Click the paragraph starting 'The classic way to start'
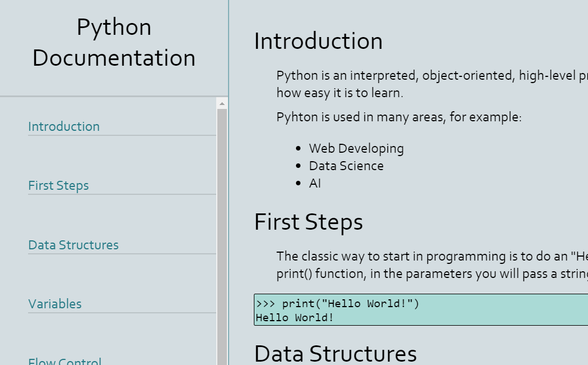Image resolution: width=588 pixels, height=365 pixels. point(432,265)
